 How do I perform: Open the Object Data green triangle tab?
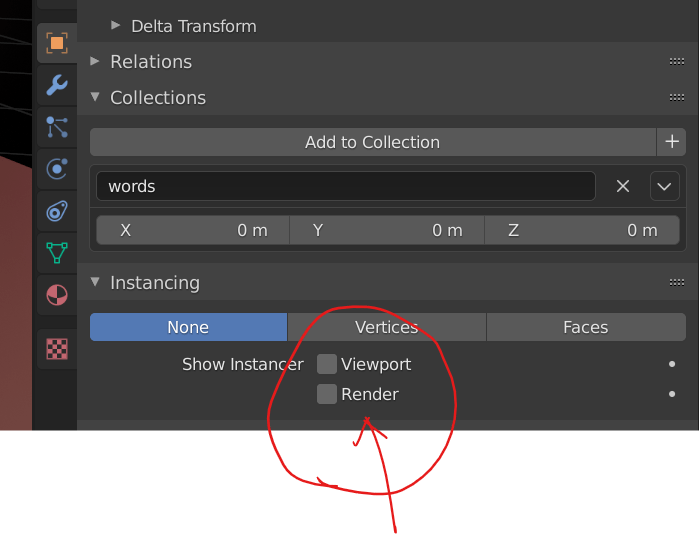click(57, 253)
